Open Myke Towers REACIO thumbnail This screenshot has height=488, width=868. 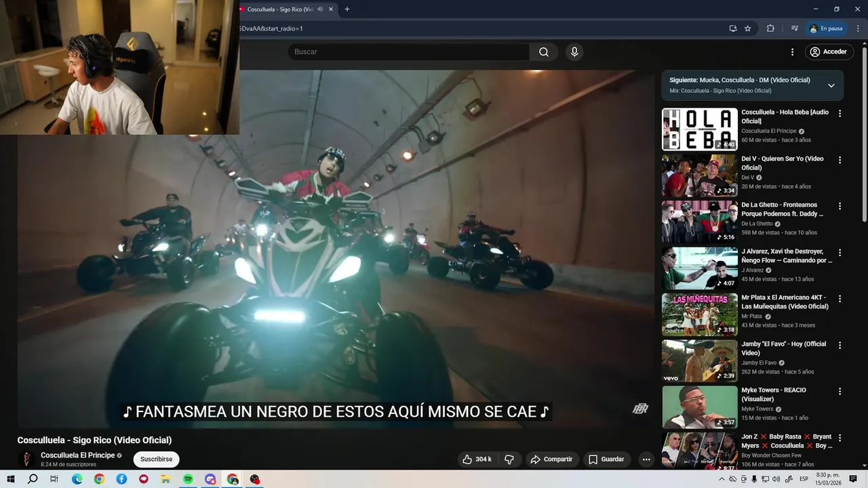point(700,407)
